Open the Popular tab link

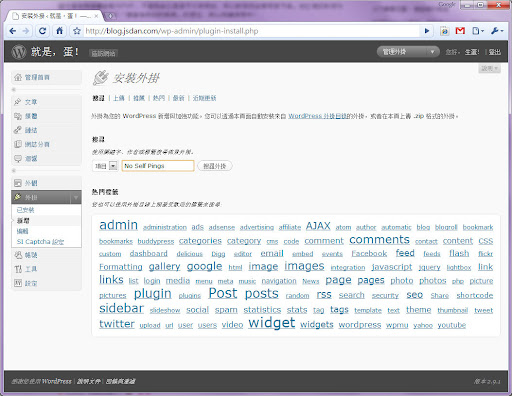[x=159, y=98]
